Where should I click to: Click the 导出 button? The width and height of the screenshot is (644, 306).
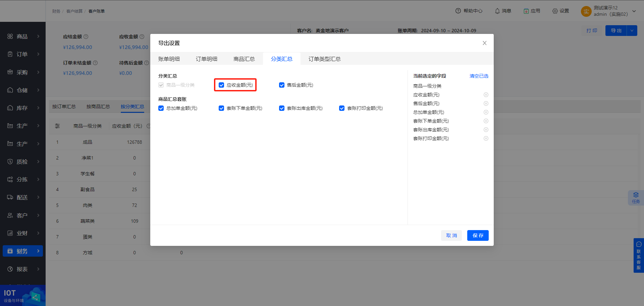point(616,31)
